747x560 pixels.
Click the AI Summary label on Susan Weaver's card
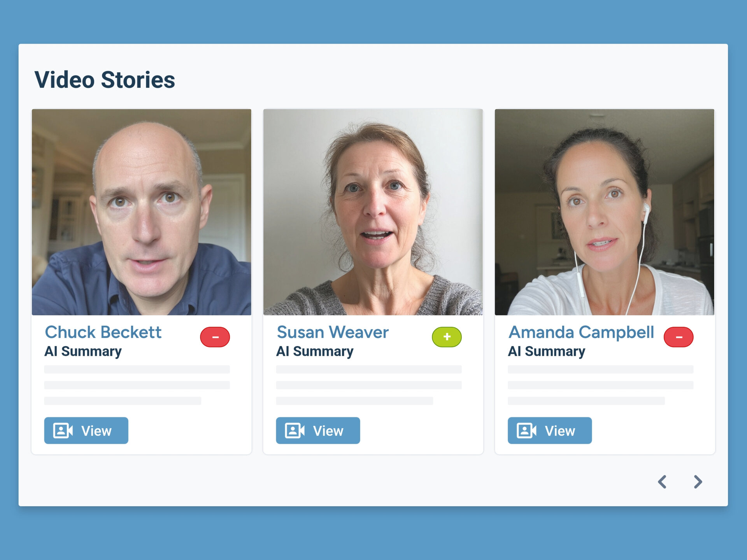pos(314,352)
